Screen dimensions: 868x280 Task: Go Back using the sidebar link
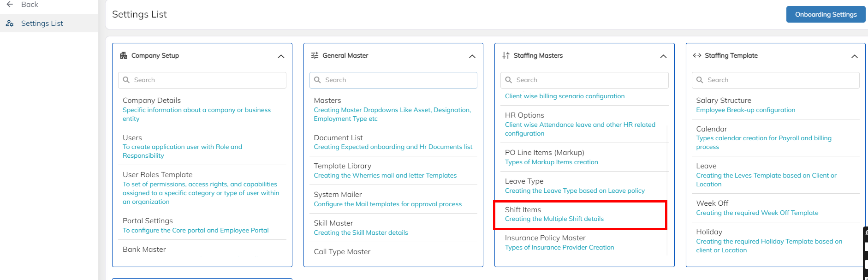pyautogui.click(x=30, y=5)
